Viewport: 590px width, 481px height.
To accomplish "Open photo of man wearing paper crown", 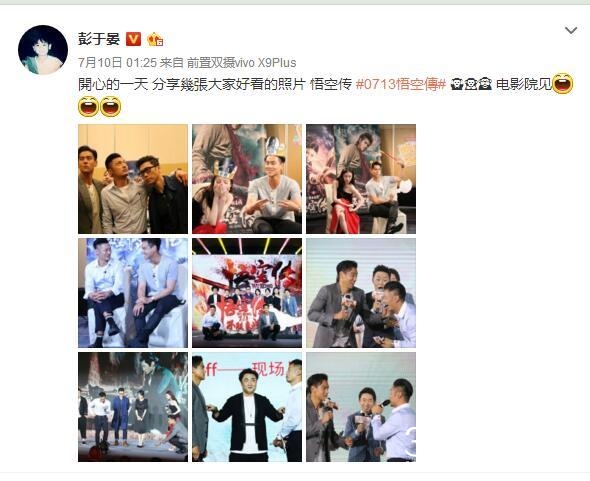I will 247,179.
